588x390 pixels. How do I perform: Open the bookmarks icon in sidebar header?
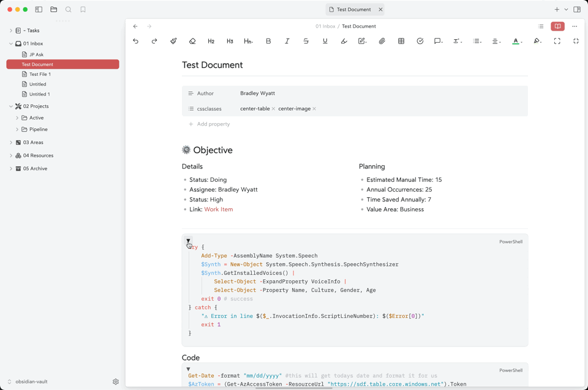(83, 9)
